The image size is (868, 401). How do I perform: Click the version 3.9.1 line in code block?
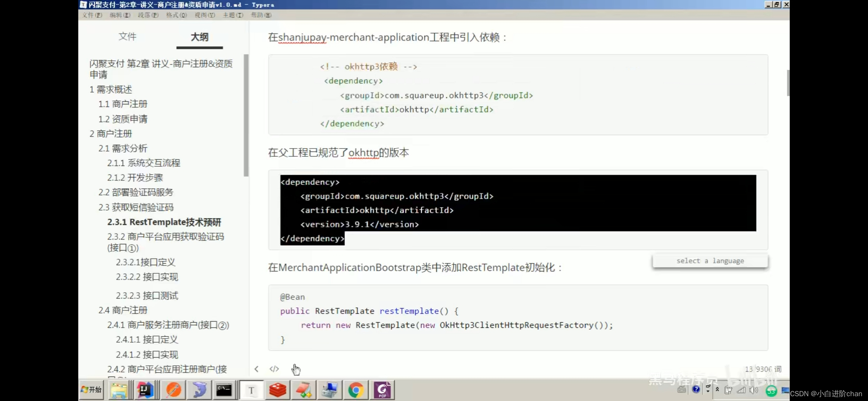(359, 224)
